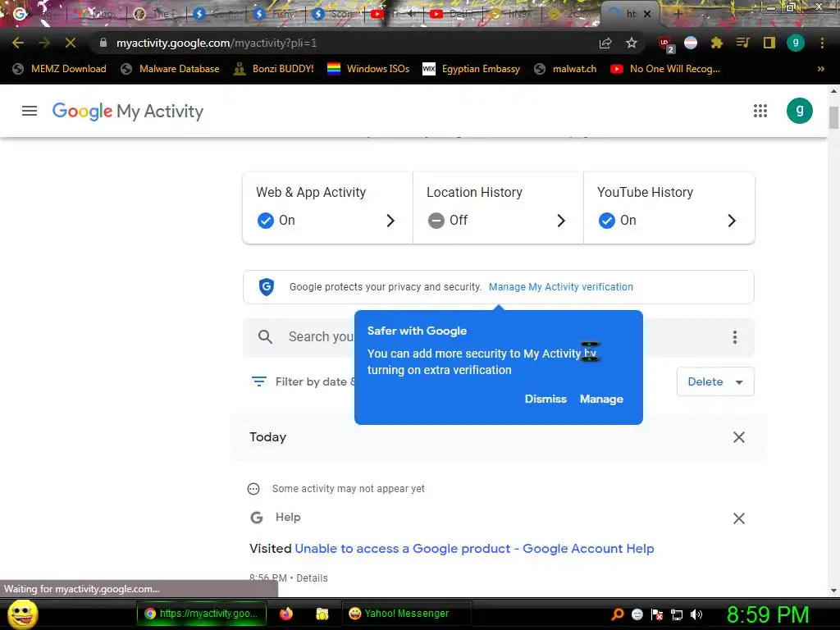Screen dimensions: 840x630
Task: Open the main hamburger menu
Action: [30, 111]
